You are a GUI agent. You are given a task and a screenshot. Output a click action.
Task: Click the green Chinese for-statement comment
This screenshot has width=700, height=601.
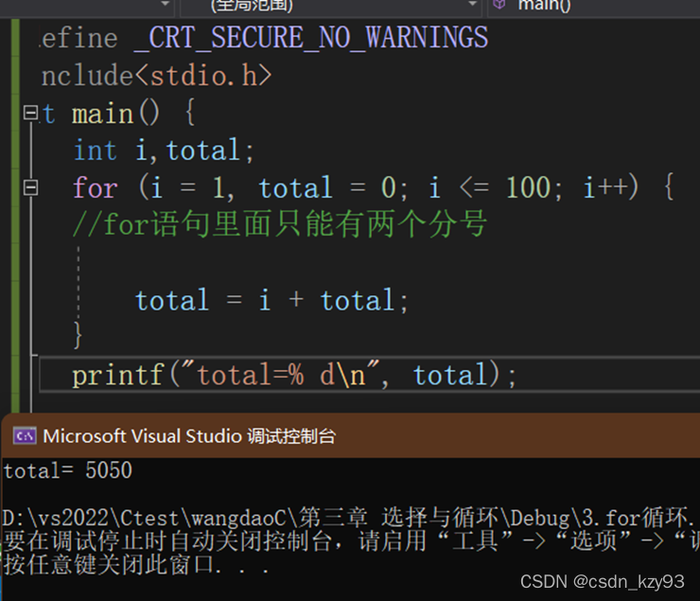coord(280,223)
